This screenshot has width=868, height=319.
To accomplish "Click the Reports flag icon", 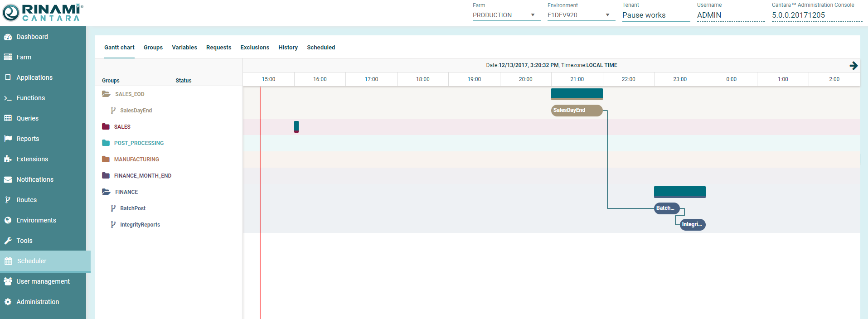I will click(8, 139).
